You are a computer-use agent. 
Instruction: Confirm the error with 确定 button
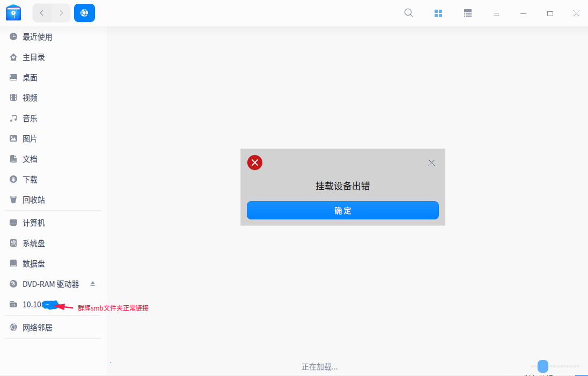(x=343, y=210)
